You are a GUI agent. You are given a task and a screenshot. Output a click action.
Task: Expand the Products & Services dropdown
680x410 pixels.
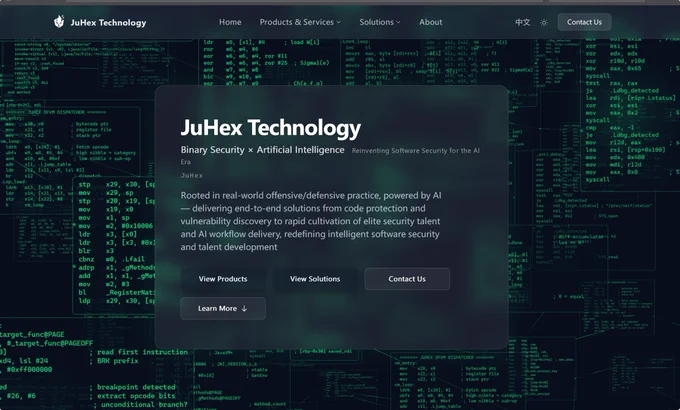pos(300,22)
